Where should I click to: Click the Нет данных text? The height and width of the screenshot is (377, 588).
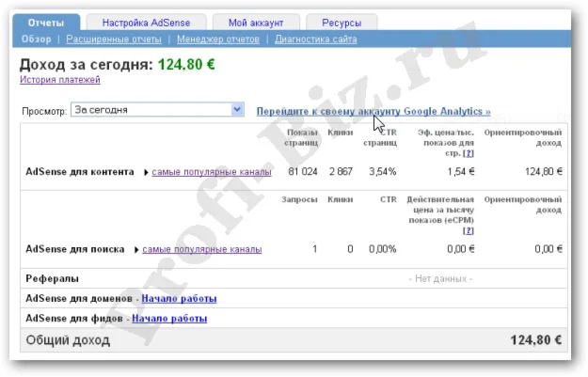pyautogui.click(x=440, y=279)
